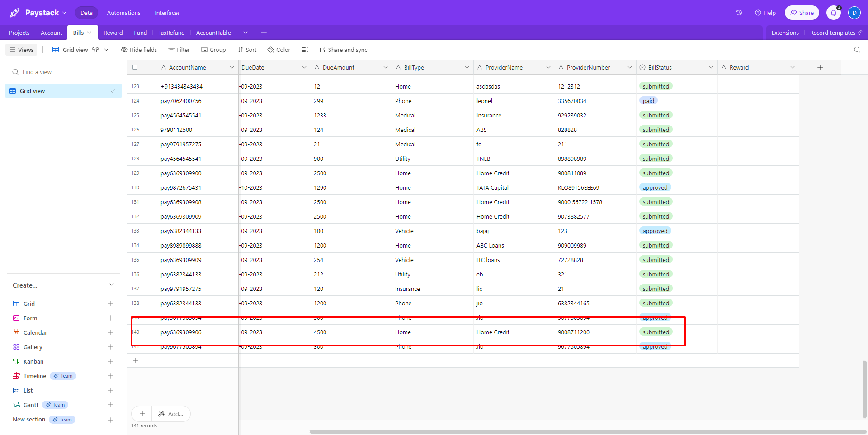Add a new Calendar view

click(110, 332)
